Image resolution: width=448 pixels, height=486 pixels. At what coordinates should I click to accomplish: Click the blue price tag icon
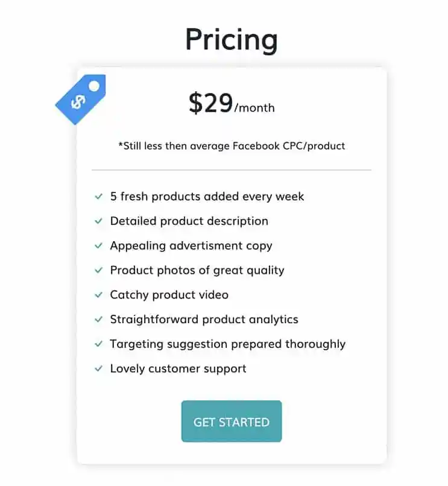81,99
